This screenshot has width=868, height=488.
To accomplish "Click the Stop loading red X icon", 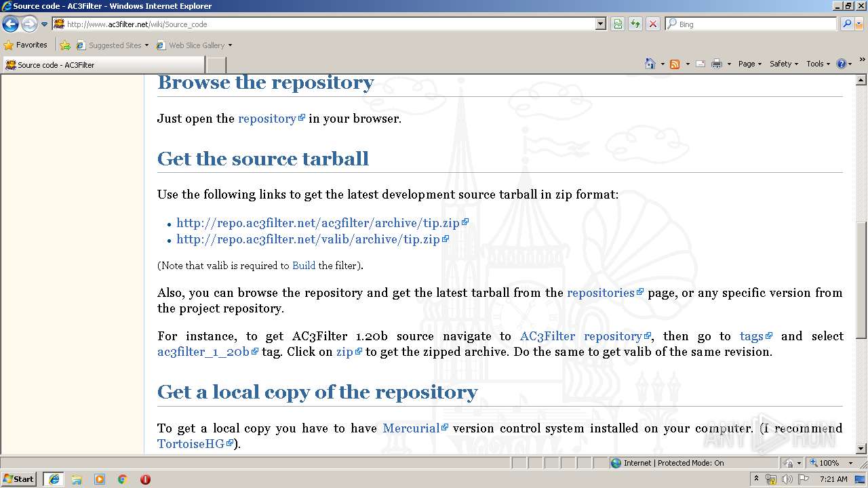I will tap(653, 24).
